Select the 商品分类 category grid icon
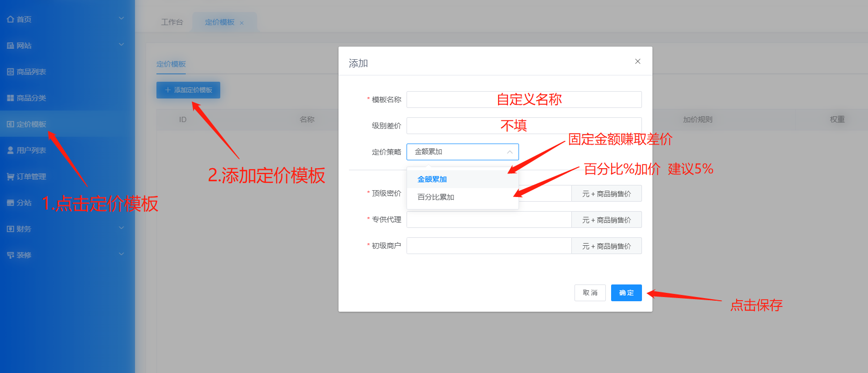This screenshot has height=373, width=868. pyautogui.click(x=10, y=98)
